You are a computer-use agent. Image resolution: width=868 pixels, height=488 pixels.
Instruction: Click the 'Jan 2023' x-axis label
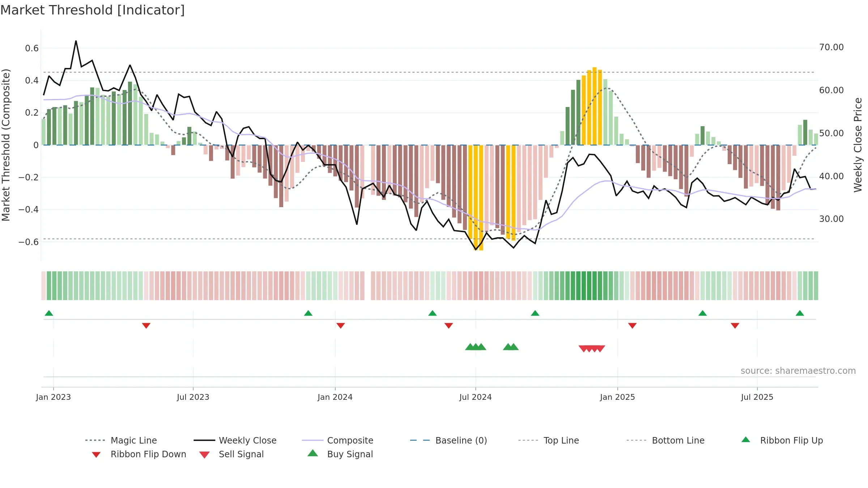pyautogui.click(x=54, y=397)
